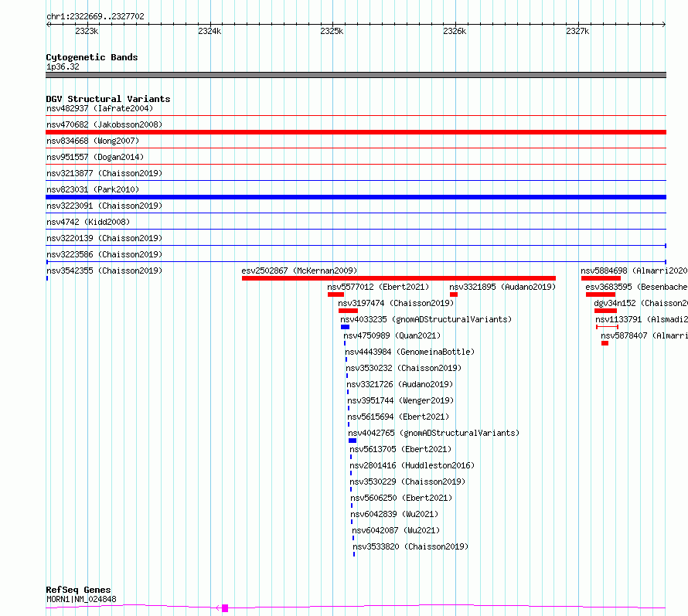Click nsv5615694 (Ebert2021) label

398,417
